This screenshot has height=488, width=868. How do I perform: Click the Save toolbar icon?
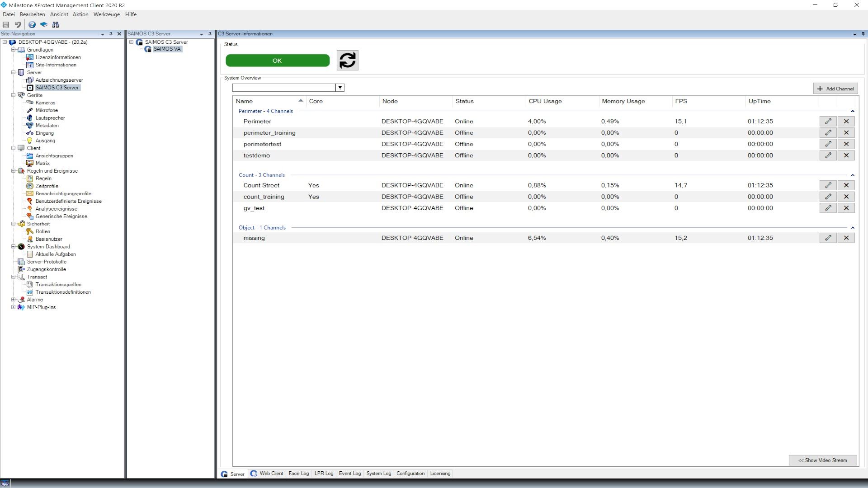[6, 24]
